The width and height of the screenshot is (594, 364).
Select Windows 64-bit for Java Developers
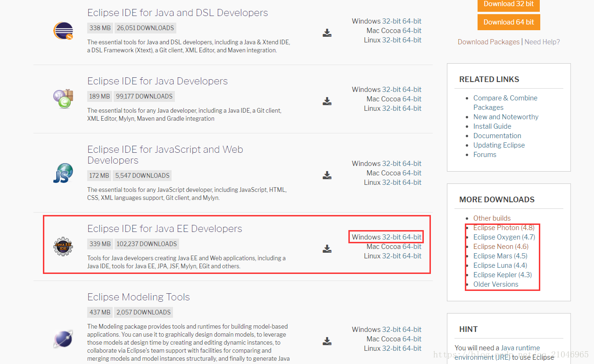412,90
